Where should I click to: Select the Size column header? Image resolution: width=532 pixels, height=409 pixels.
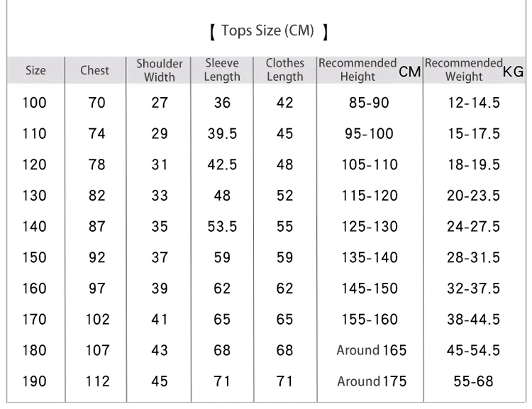pos(35,70)
